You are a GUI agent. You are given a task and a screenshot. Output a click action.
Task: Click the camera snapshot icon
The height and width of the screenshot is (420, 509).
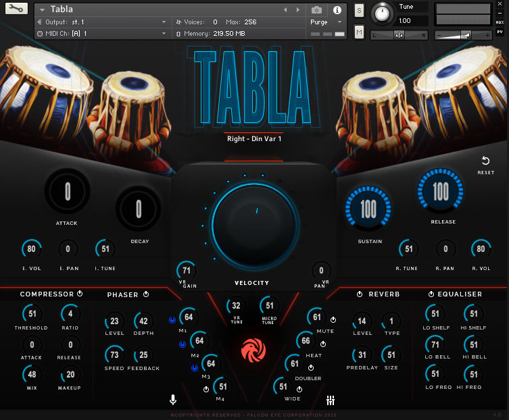[316, 10]
